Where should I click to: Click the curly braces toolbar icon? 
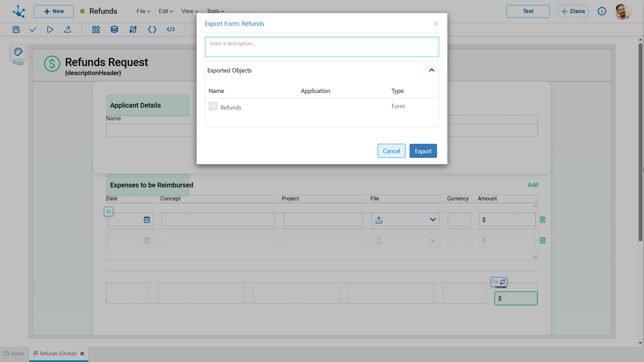(x=152, y=29)
